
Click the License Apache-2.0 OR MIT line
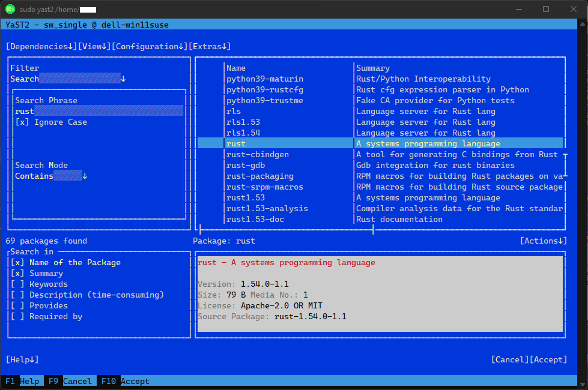click(x=260, y=306)
